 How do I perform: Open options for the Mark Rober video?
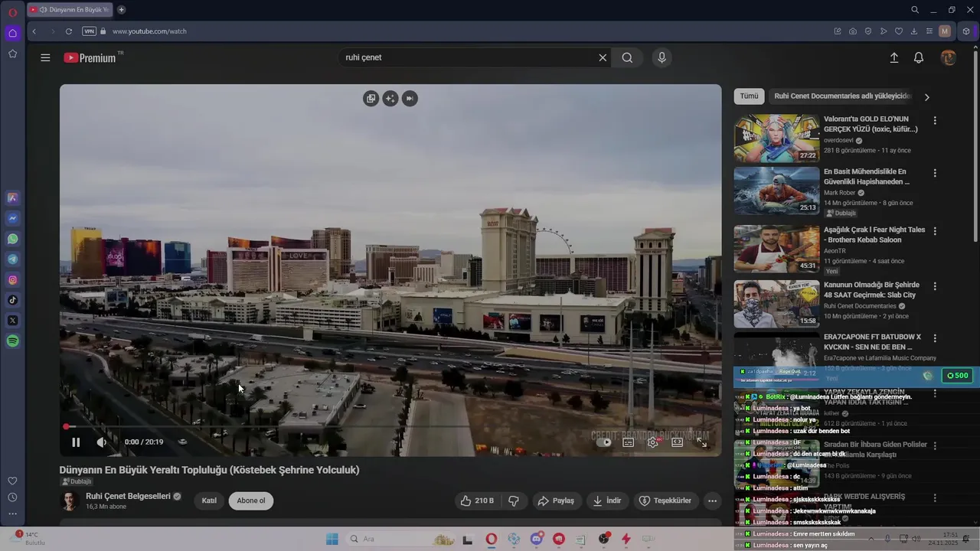(x=934, y=174)
